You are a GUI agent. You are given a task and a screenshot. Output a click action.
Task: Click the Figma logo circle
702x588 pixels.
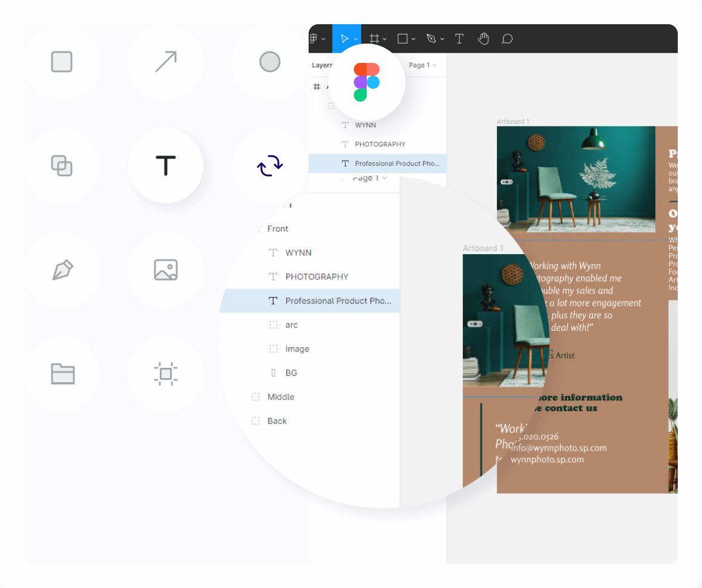[366, 82]
